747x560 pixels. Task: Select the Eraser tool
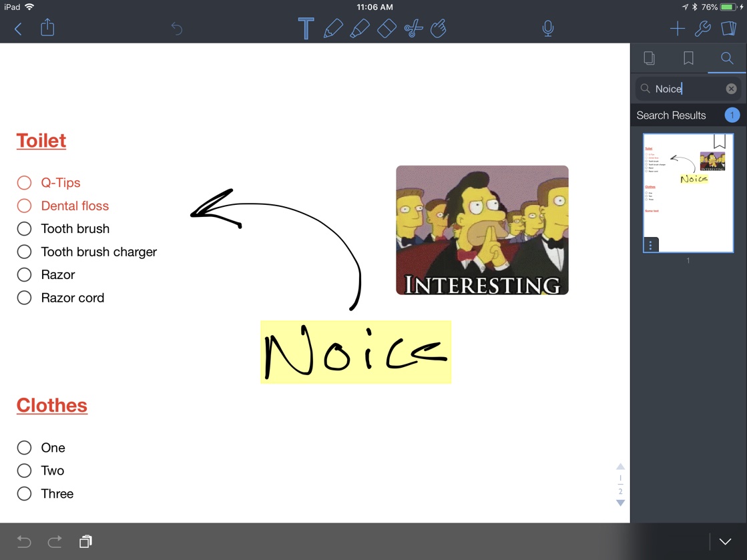pos(387,29)
